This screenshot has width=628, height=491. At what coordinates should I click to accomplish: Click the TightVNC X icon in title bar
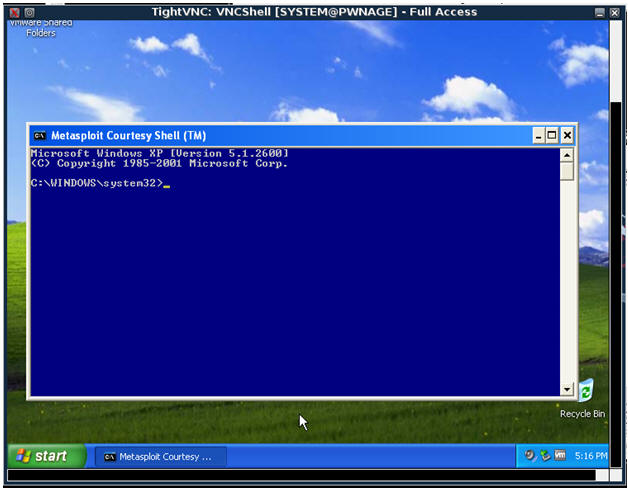pos(15,12)
